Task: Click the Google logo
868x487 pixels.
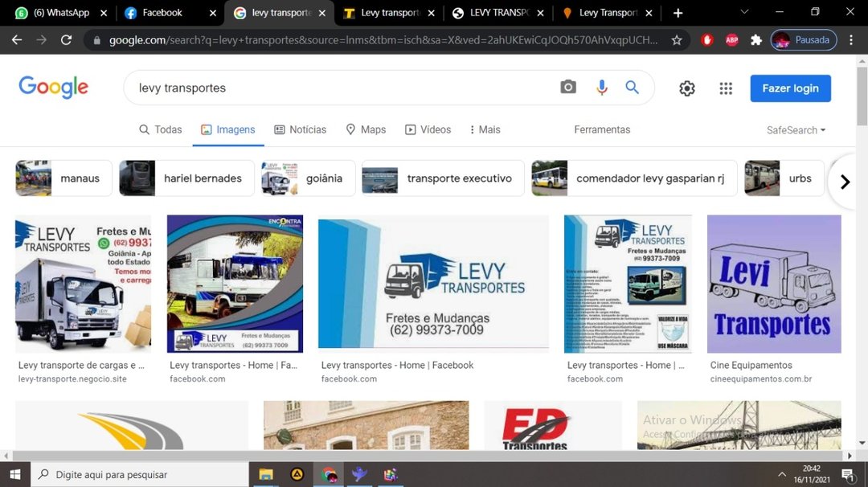Action: (x=54, y=87)
